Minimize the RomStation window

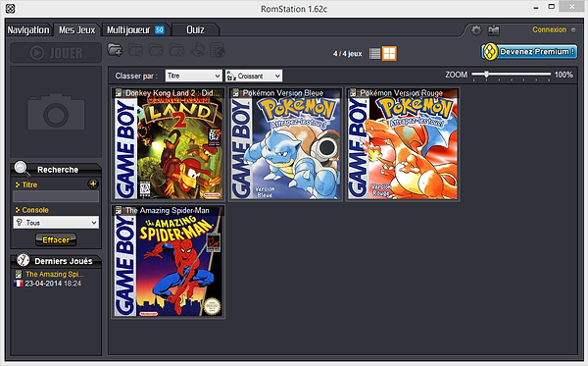pyautogui.click(x=536, y=7)
